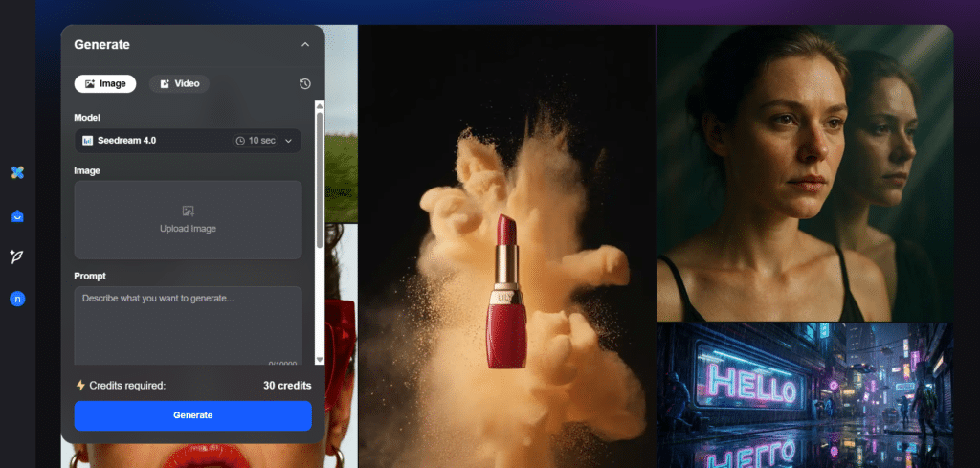The image size is (980, 468).
Task: Open the round blue profile avatar icon
Action: tap(17, 300)
